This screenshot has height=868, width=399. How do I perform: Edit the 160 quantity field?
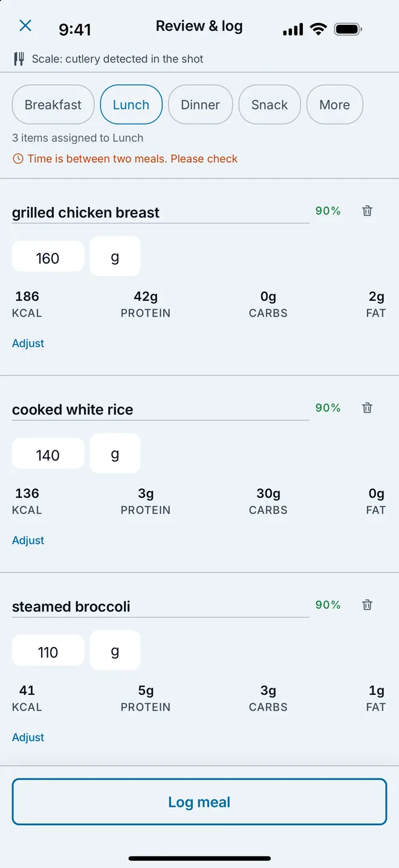click(48, 258)
